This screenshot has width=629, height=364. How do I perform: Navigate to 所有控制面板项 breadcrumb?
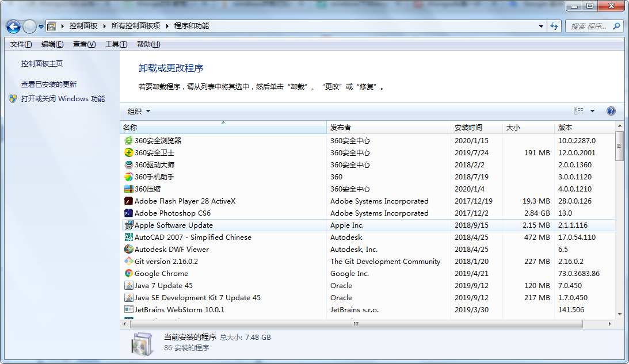pos(136,26)
